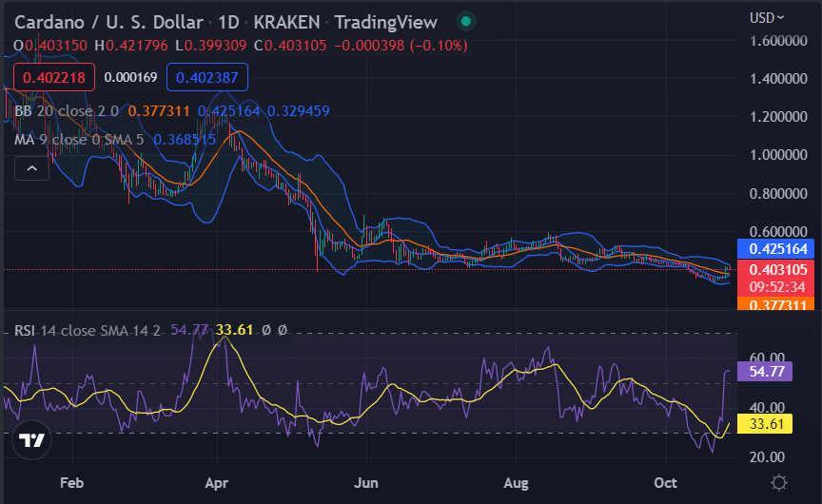Image resolution: width=822 pixels, height=504 pixels.
Task: Click the 20.00 RSI scale label
Action: [x=767, y=457]
